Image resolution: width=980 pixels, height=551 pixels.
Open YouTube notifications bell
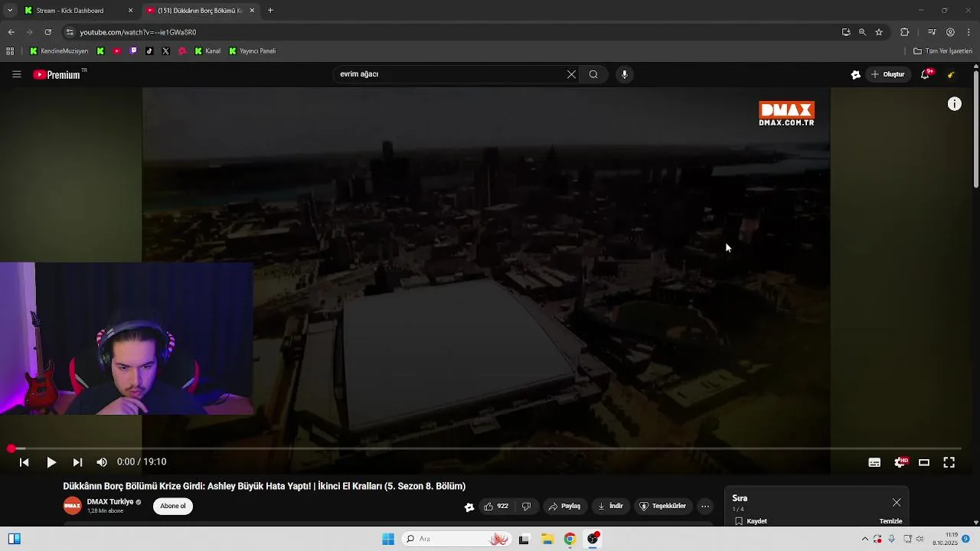926,74
